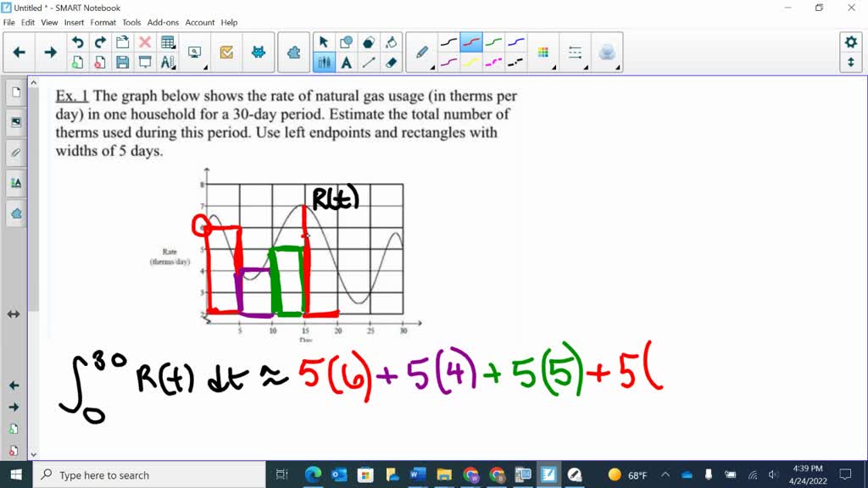Screen dimensions: 868x488
Task: Toggle the active Pens tool
Action: (324, 63)
